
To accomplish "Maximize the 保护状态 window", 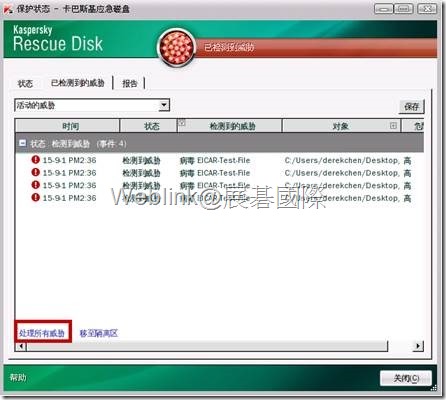I will coord(404,9).
